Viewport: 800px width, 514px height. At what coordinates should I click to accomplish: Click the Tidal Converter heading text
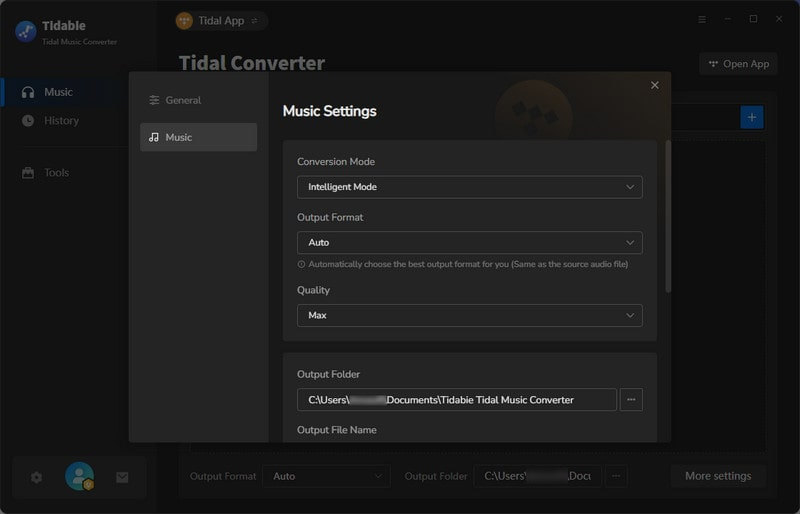(252, 63)
